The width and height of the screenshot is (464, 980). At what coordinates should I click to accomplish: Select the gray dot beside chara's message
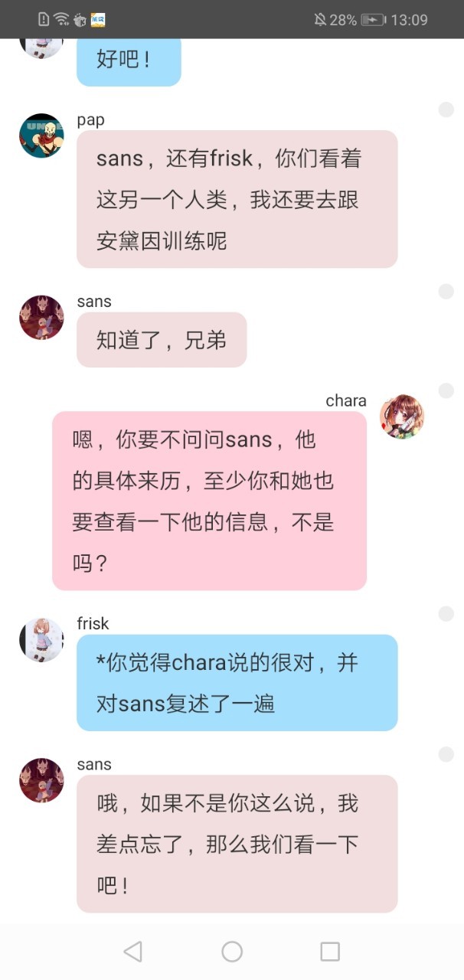coord(446,390)
